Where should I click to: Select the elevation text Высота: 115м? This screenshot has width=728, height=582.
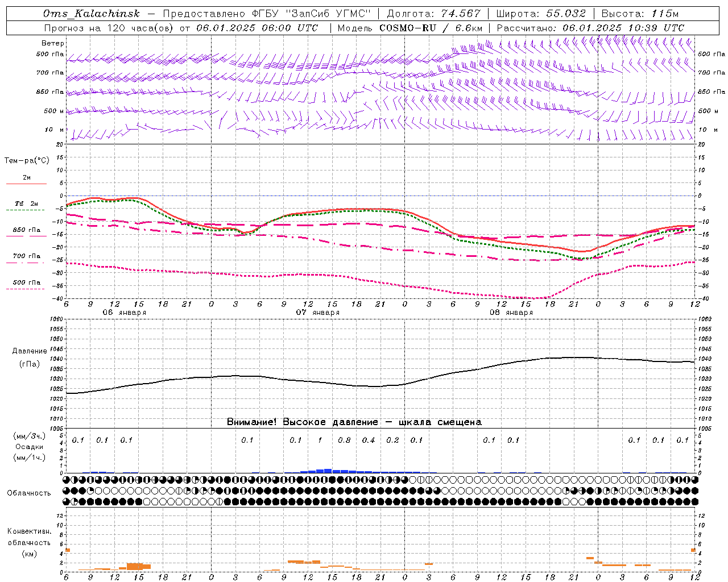[x=640, y=14]
